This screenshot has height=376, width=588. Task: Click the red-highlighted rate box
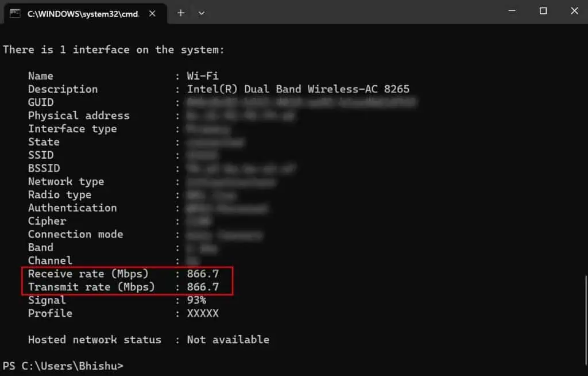click(x=127, y=281)
